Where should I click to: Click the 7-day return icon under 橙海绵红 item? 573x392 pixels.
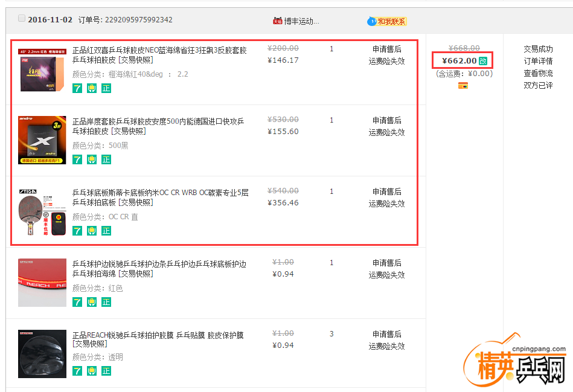click(77, 88)
